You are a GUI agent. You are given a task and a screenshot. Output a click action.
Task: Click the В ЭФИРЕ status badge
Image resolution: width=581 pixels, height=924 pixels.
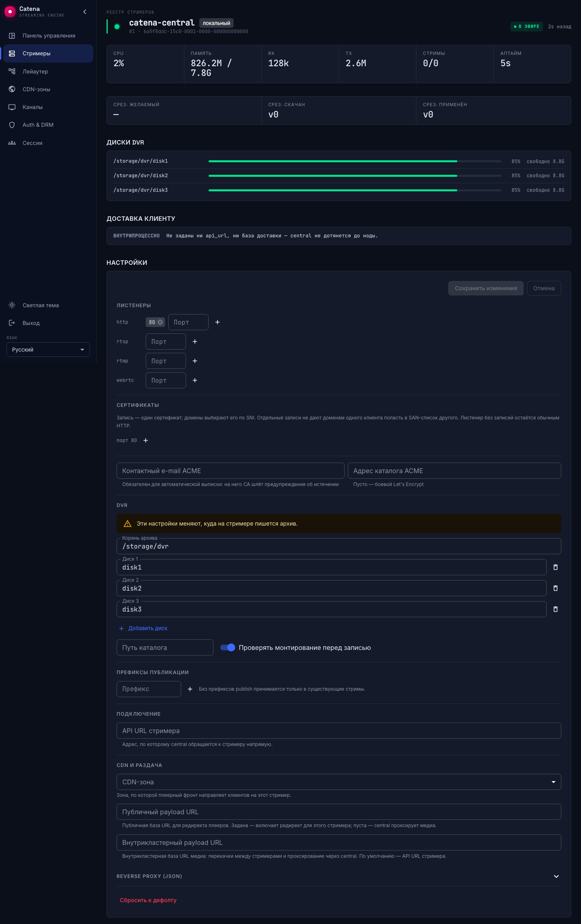(527, 27)
